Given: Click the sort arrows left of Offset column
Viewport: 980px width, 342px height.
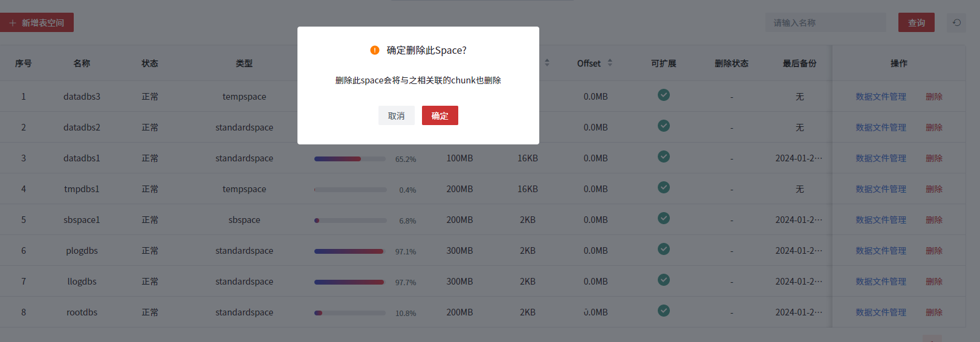Looking at the screenshot, I should pos(547,63).
